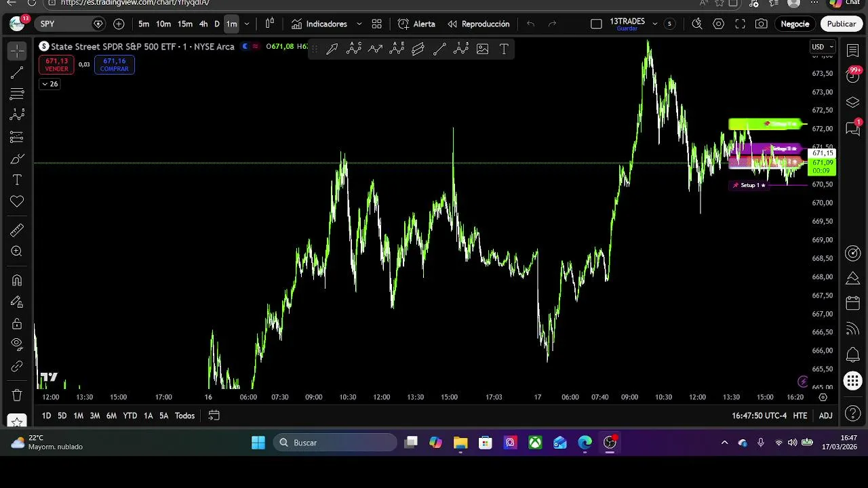The image size is (868, 488).
Task: Click the link drawings chain icon
Action: 17,366
